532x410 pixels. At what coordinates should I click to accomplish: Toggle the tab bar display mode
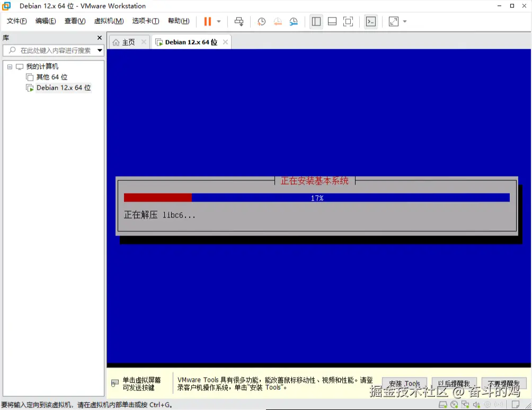pyautogui.click(x=332, y=21)
